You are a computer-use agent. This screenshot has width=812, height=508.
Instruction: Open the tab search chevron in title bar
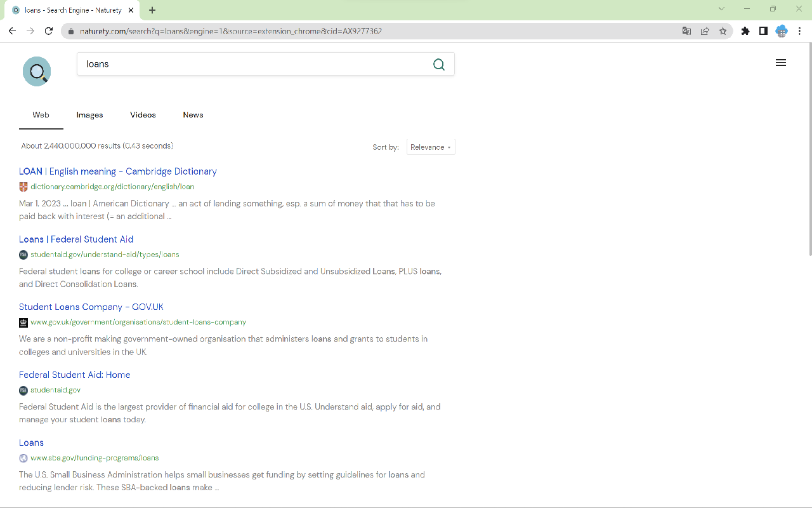coord(721,9)
